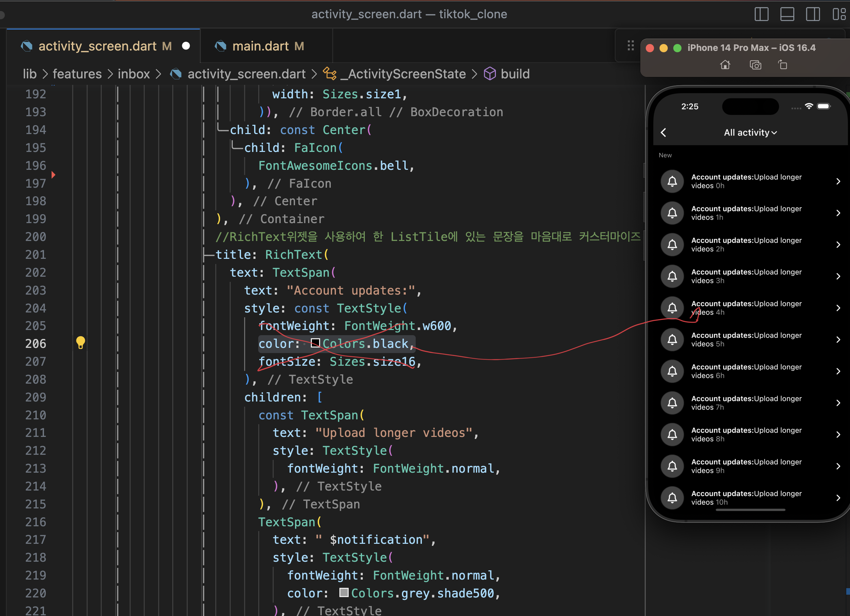Click the customize layout icon in the title bar

click(839, 14)
